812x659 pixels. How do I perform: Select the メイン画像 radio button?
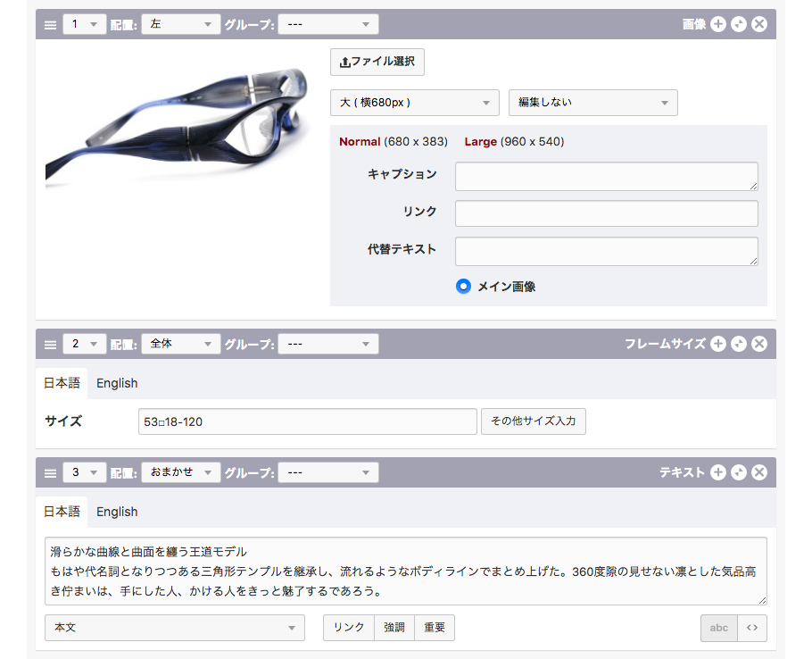tap(463, 287)
